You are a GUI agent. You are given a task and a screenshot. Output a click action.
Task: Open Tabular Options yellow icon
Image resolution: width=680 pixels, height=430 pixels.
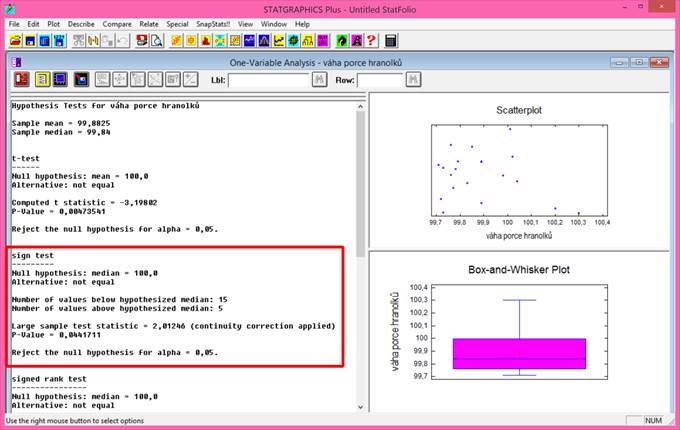(x=42, y=79)
